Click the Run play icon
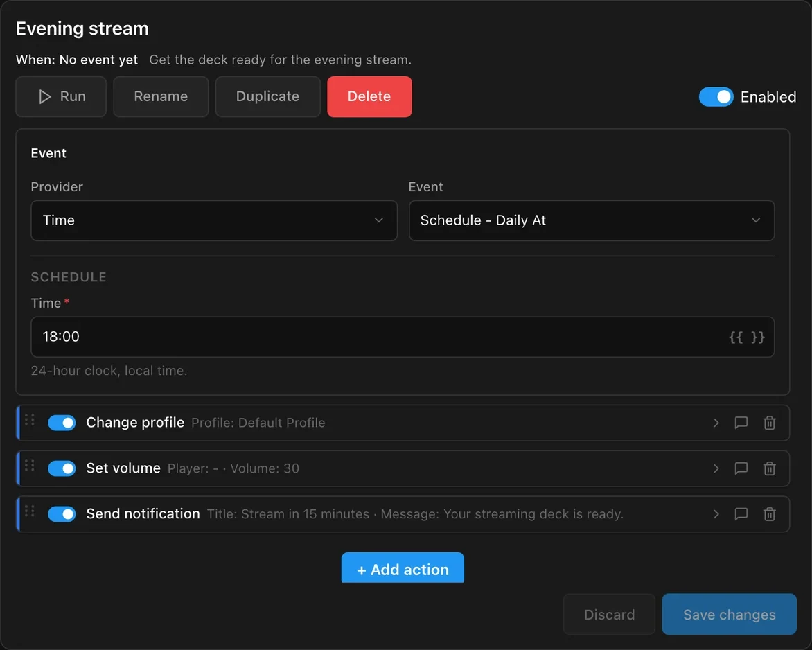 coord(45,97)
